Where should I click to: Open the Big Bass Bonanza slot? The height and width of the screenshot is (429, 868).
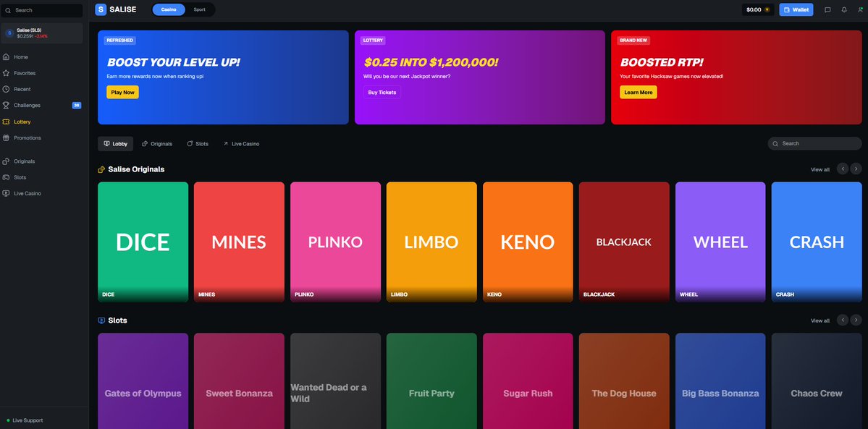(x=720, y=381)
